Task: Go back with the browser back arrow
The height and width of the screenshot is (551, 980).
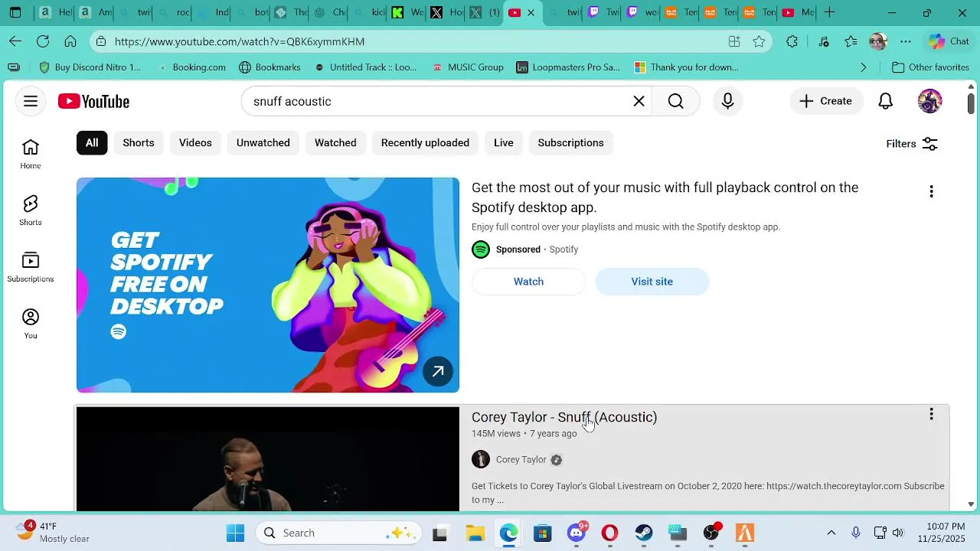Action: coord(15,41)
